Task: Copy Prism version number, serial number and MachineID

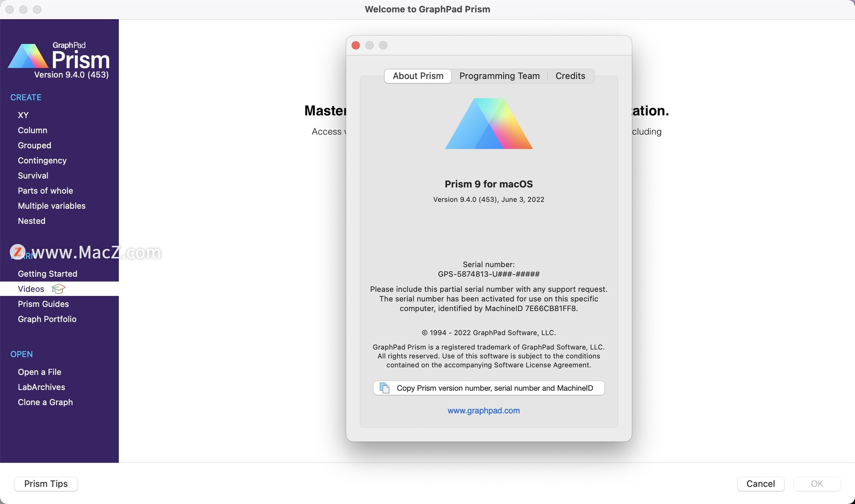Action: point(489,388)
